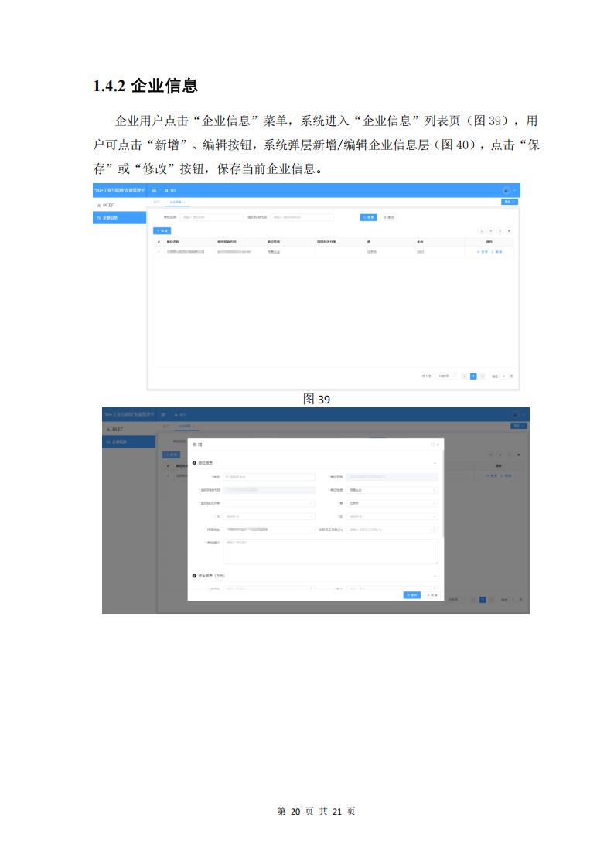Screen dimensions: 614x868
Task: Click the blue save button in 新增 dialog footer
Action: click(412, 595)
